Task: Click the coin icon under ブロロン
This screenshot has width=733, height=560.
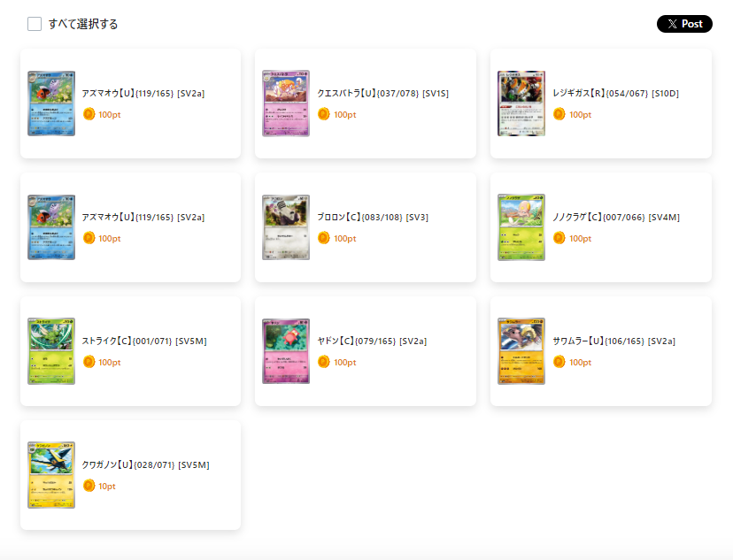Action: coord(324,238)
